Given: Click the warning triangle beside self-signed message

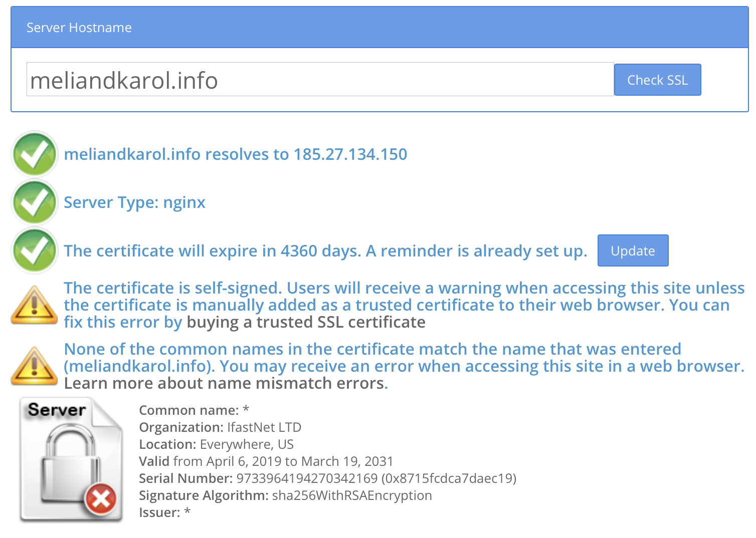Looking at the screenshot, I should click(34, 305).
